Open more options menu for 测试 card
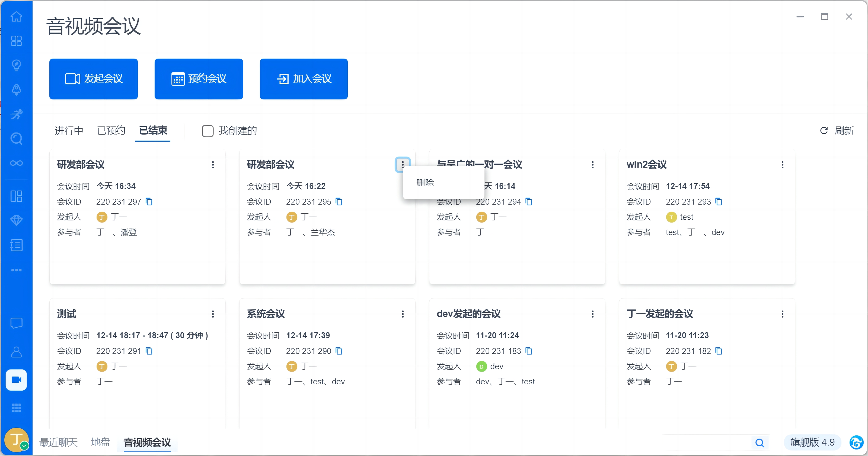This screenshot has height=456, width=868. click(213, 314)
